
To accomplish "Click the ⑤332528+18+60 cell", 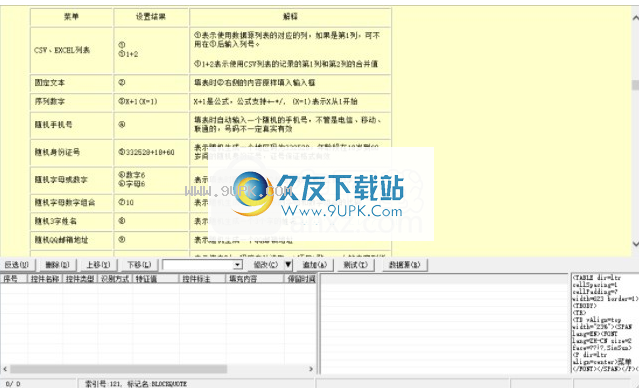I will click(x=151, y=152).
